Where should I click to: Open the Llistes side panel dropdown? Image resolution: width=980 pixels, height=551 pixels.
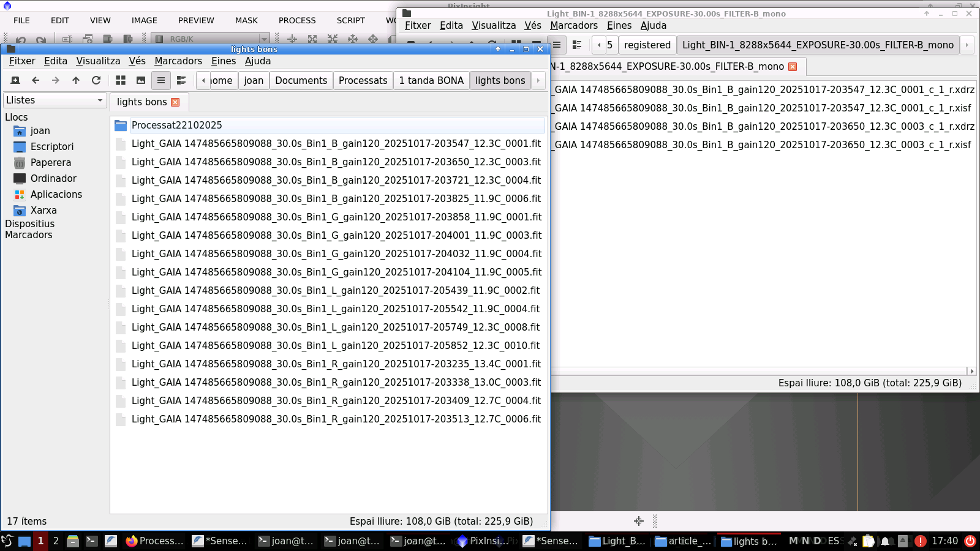(x=55, y=100)
